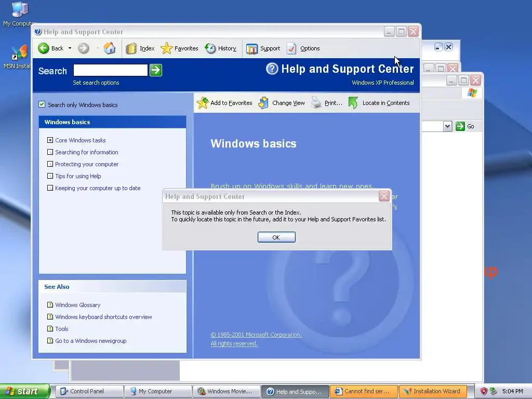Screen dimensions: 532x399
Task: Open Keeping your computer up to date
Action: (98, 188)
